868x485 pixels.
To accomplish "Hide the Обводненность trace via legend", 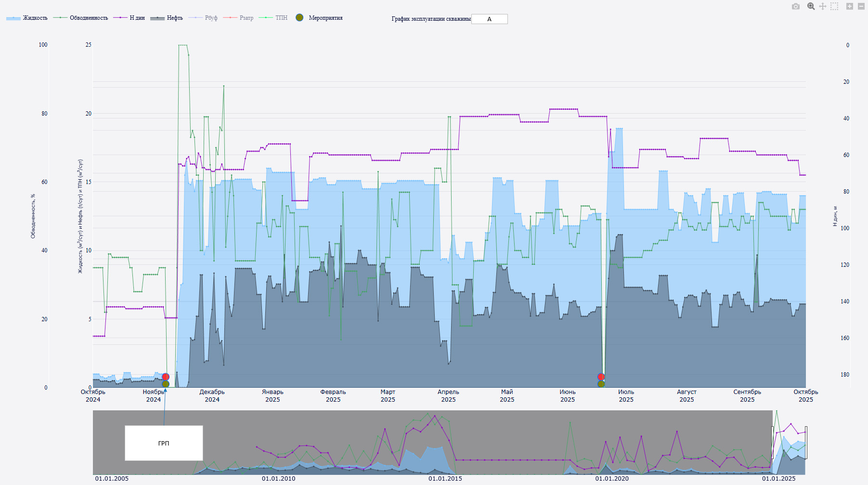I will 80,18.
